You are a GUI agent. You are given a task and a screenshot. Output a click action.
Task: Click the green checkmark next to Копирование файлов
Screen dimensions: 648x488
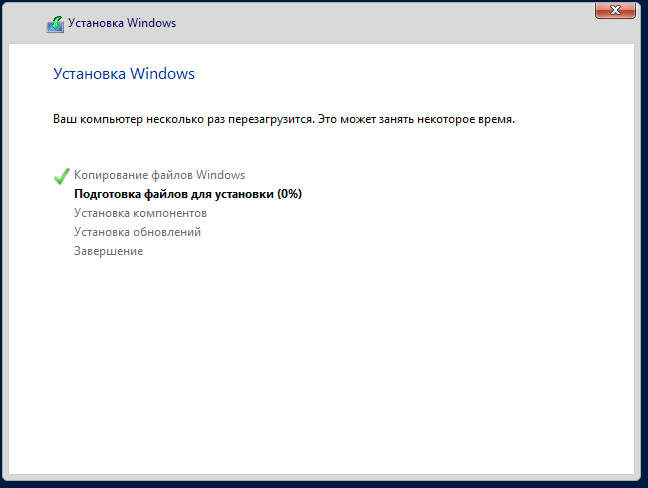[62, 176]
